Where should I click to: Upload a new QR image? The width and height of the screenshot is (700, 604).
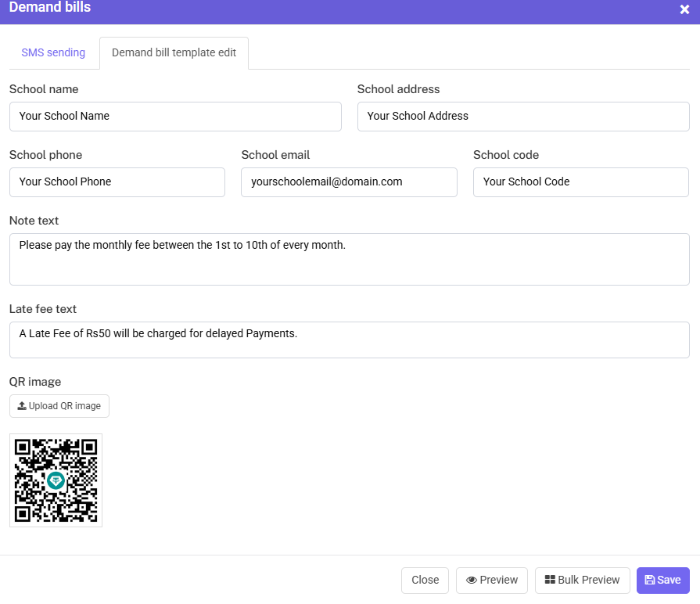point(59,406)
